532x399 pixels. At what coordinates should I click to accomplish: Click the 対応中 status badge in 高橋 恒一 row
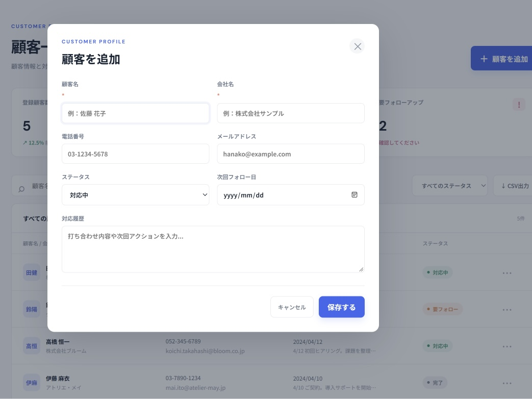437,346
